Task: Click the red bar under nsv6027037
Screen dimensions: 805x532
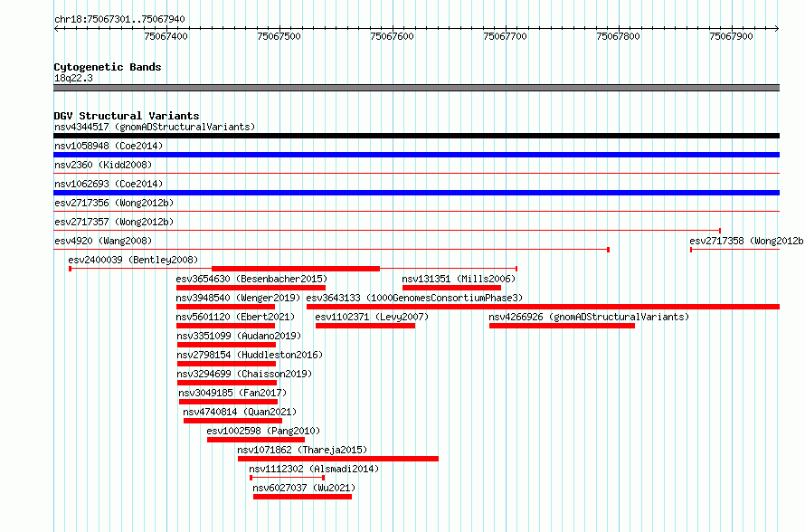Action: [302, 497]
